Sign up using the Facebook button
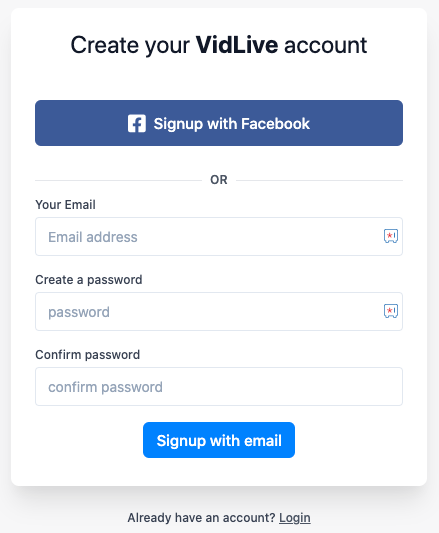Image resolution: width=439 pixels, height=533 pixels. pos(219,123)
